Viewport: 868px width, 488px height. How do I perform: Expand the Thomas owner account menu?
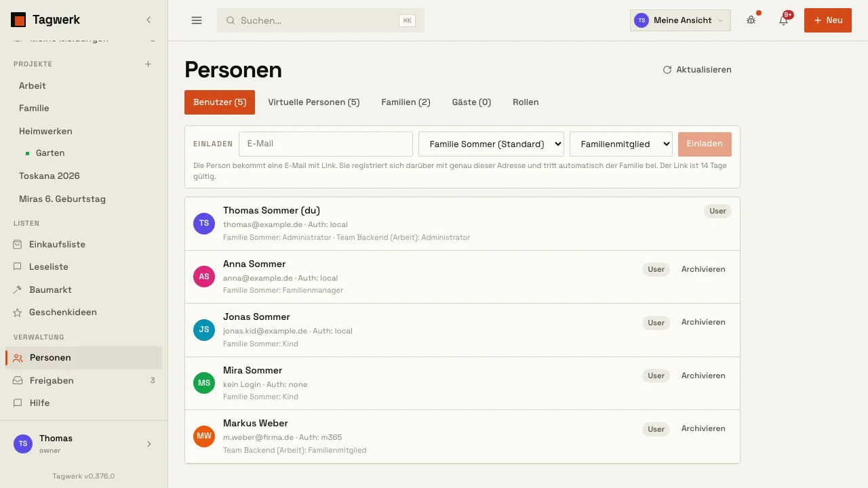tap(83, 444)
